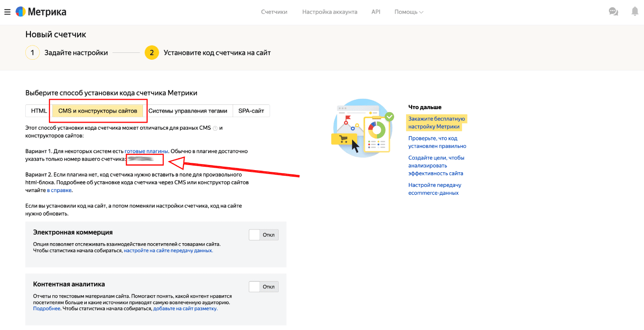Click the step 2 circle indicator
Screen dimensions: 644x330
click(152, 53)
